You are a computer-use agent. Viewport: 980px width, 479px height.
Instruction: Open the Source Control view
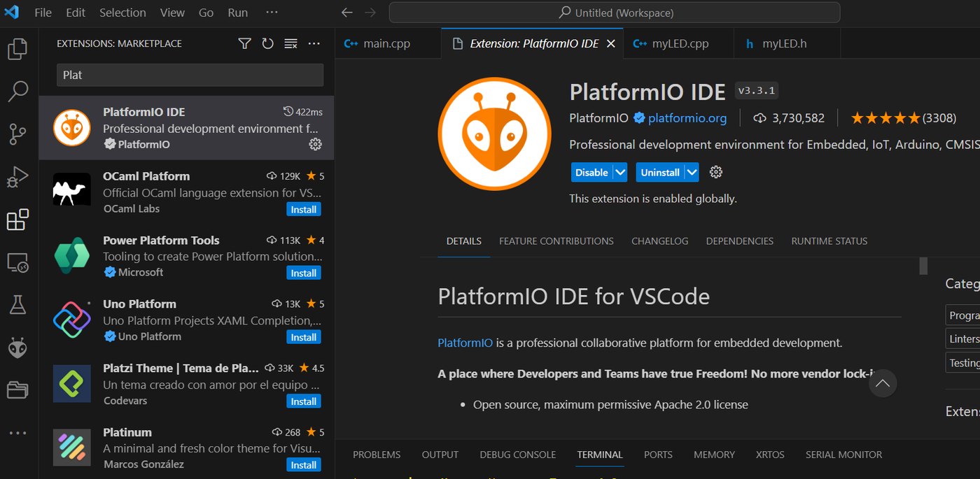(x=17, y=134)
